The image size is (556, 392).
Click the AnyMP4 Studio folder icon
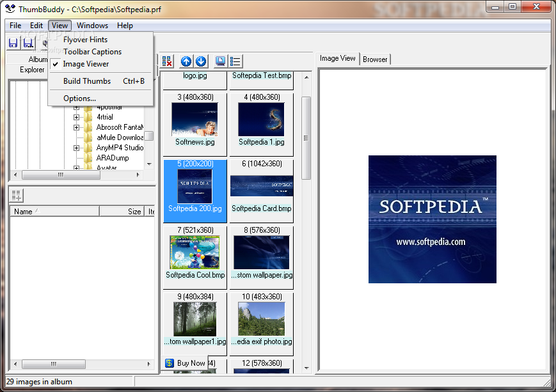(88, 148)
